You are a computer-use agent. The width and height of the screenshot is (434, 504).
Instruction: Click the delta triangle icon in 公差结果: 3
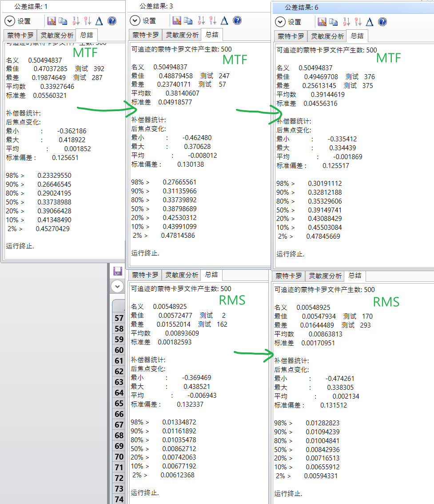pos(224,20)
